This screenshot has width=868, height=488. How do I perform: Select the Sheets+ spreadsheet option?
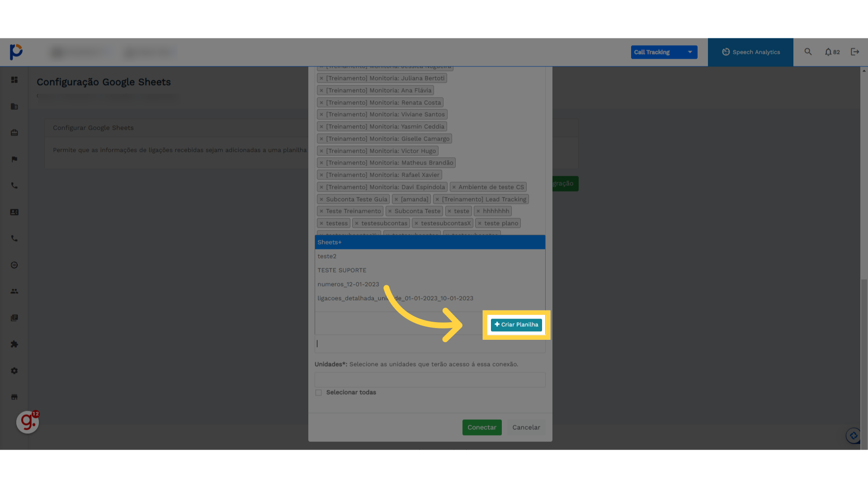(x=430, y=242)
